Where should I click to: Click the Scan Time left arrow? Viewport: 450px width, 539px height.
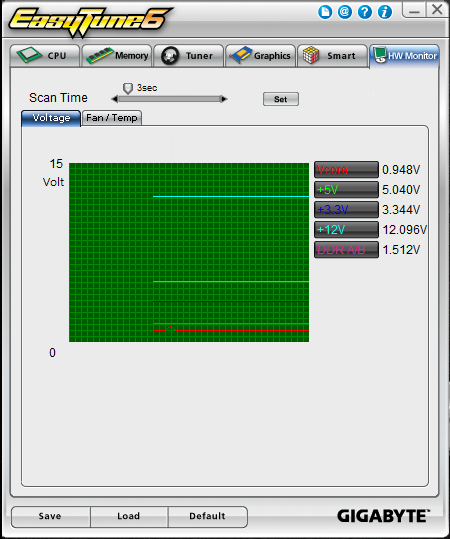click(115, 99)
